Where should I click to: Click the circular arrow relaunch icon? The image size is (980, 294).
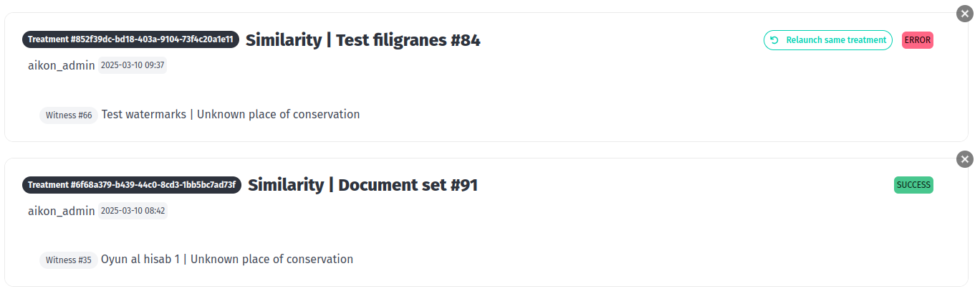(774, 40)
